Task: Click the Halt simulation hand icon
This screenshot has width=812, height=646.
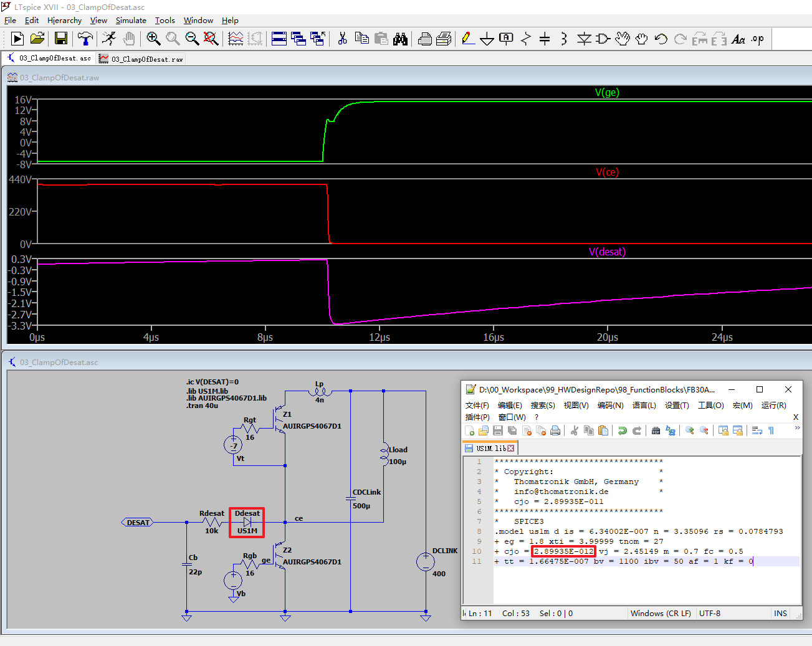Action: pos(128,39)
